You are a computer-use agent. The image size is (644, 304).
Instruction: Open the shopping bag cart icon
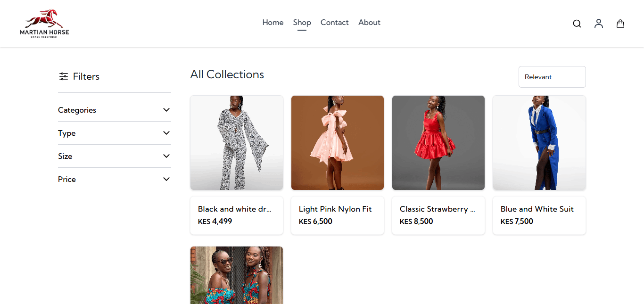click(x=620, y=24)
